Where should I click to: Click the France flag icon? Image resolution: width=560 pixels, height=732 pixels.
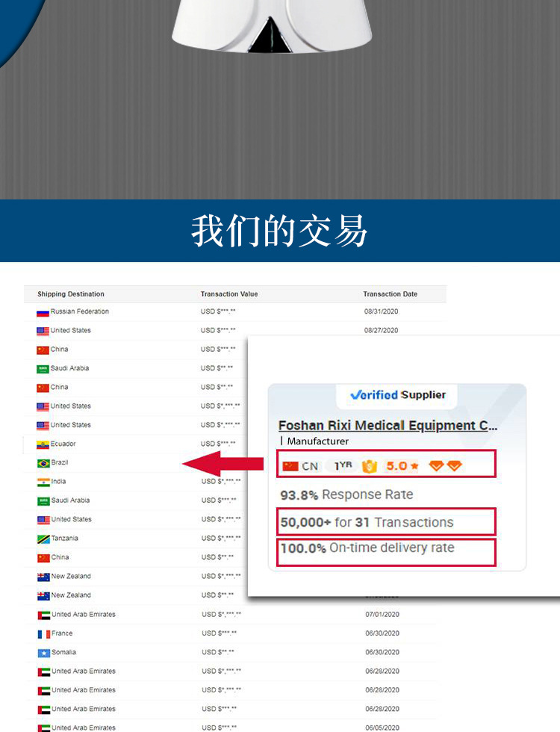[44, 634]
